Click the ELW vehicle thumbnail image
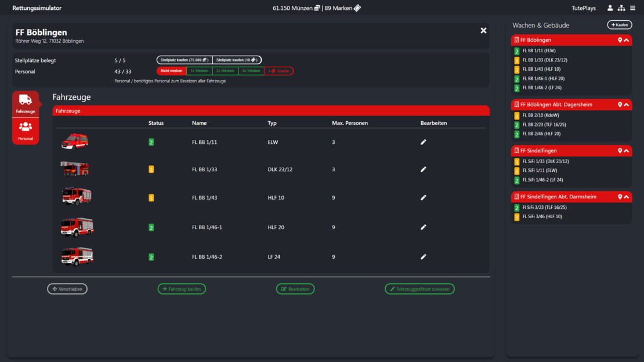Viewport: 644px width, 362px height. coord(75,141)
